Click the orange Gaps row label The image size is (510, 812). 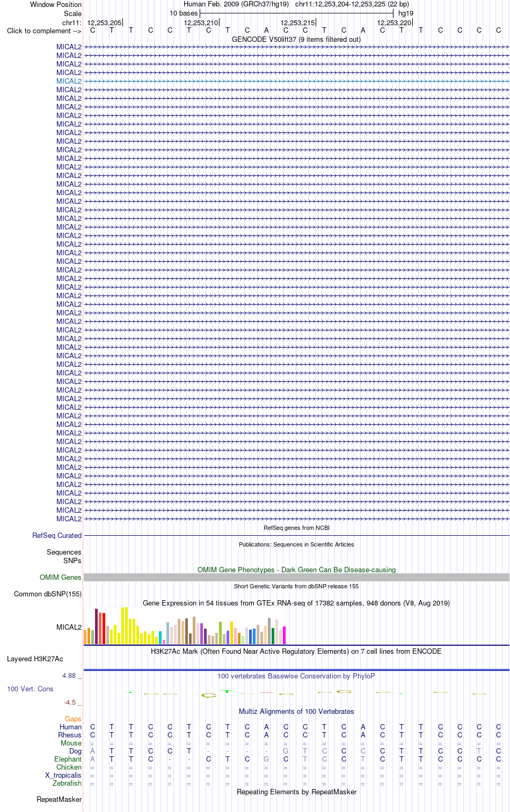click(x=73, y=719)
